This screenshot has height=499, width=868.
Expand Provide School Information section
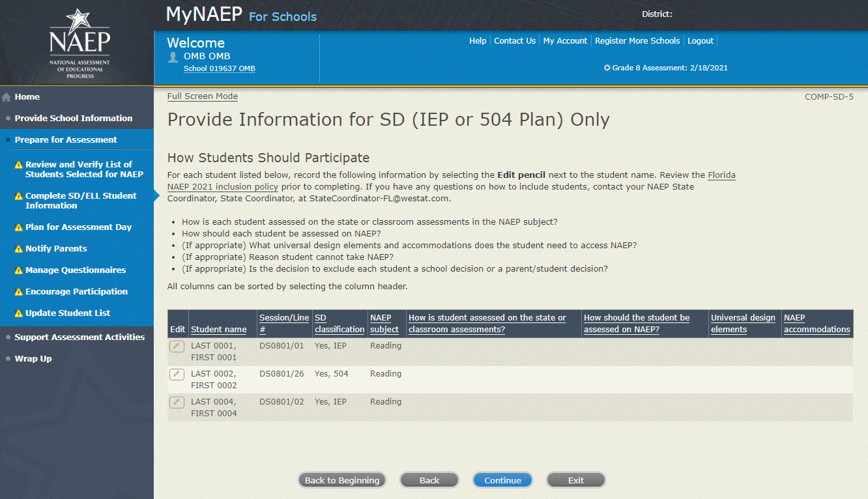tap(73, 118)
